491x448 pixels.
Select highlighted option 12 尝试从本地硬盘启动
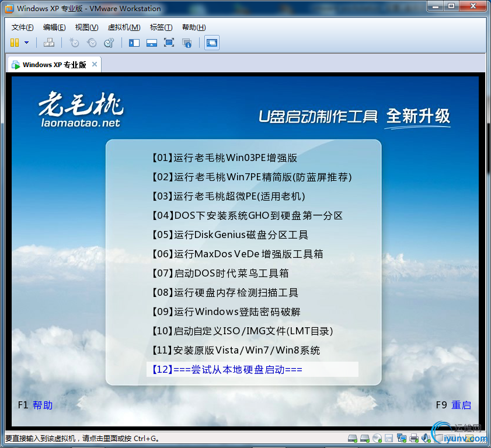tap(252, 369)
